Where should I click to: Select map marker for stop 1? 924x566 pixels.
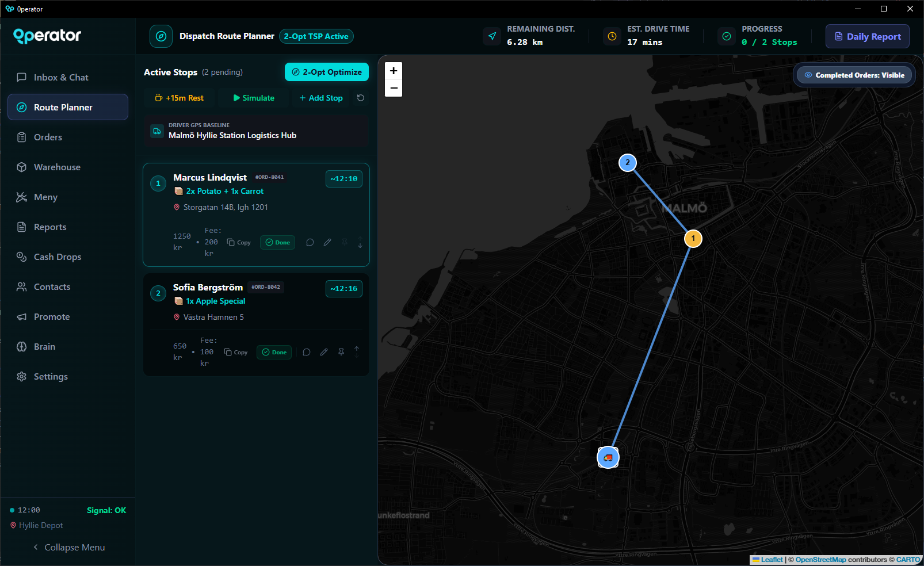[693, 238]
